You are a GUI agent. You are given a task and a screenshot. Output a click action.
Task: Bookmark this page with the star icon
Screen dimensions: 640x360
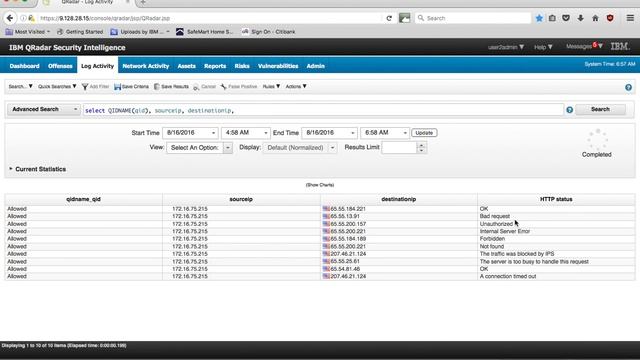tap(539, 18)
